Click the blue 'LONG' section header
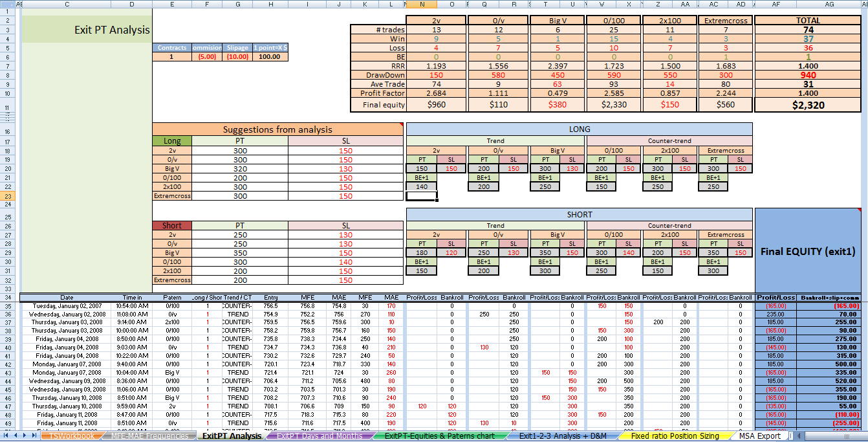Screen dimensions: 868x442 point(579,129)
